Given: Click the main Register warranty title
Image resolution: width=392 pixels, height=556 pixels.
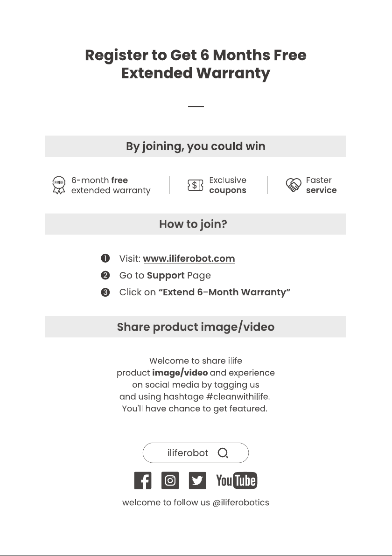Looking at the screenshot, I should pyautogui.click(x=196, y=64).
